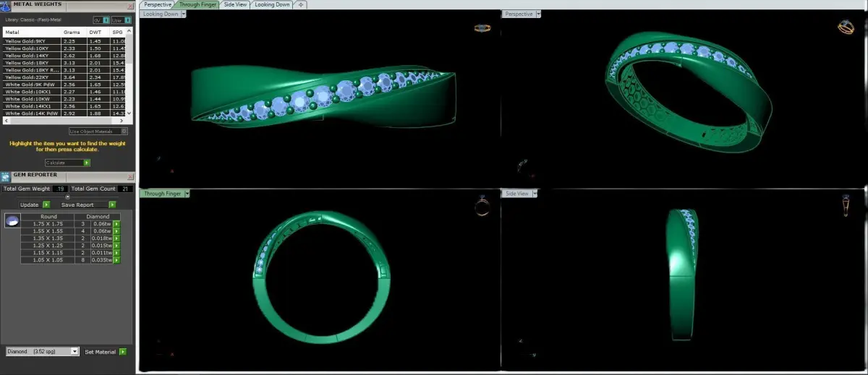
Task: Click the Gem Reporter panel icon
Action: point(6,176)
